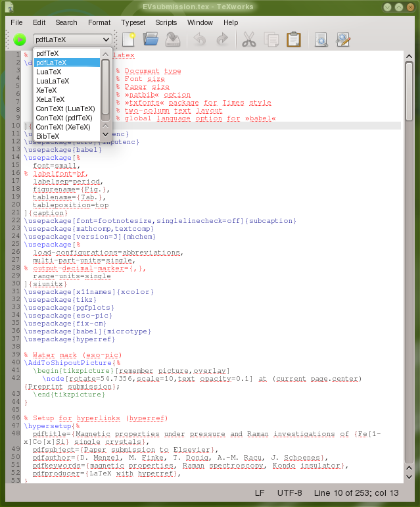Open a file using the folder icon
The height and width of the screenshot is (507, 420).
(x=151, y=39)
